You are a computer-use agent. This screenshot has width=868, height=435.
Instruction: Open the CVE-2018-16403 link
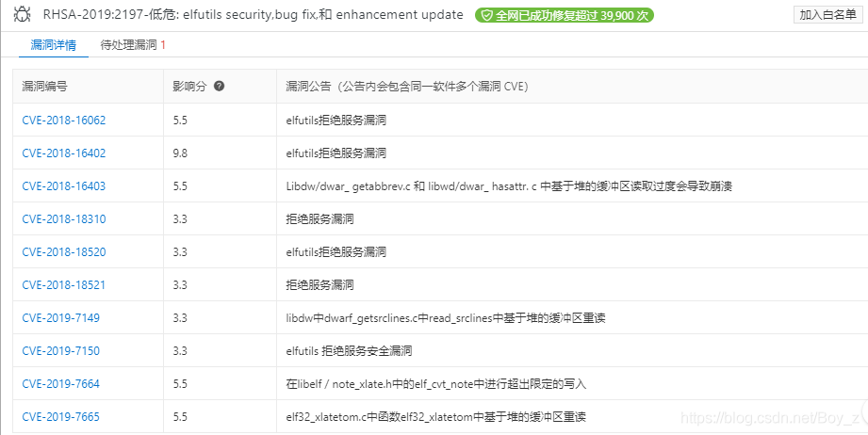click(x=64, y=186)
